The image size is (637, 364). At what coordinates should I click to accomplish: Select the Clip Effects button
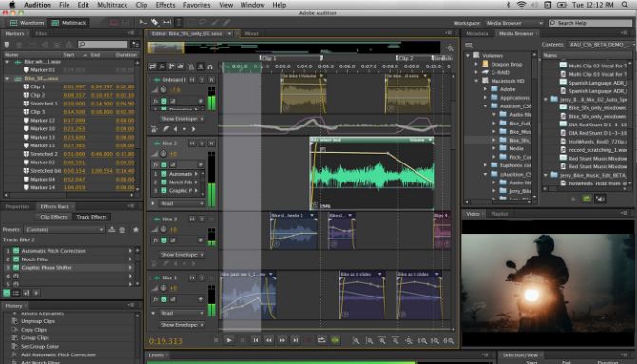pyautogui.click(x=53, y=217)
